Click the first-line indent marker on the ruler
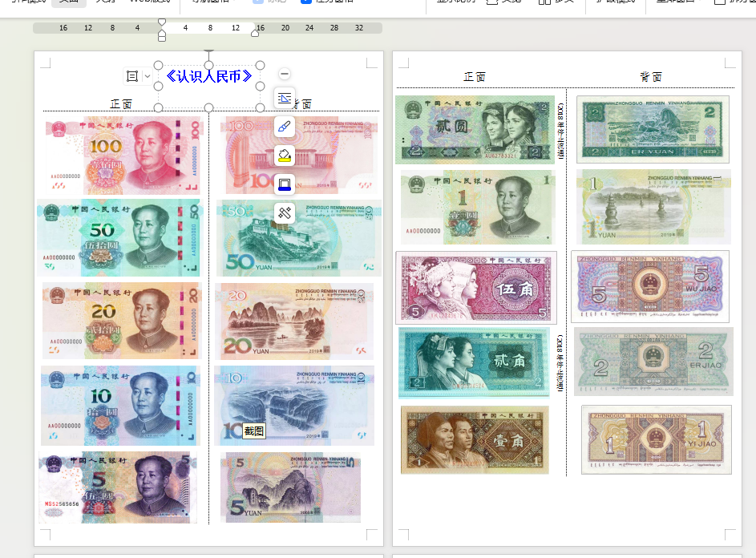The height and width of the screenshot is (558, 756). click(162, 22)
